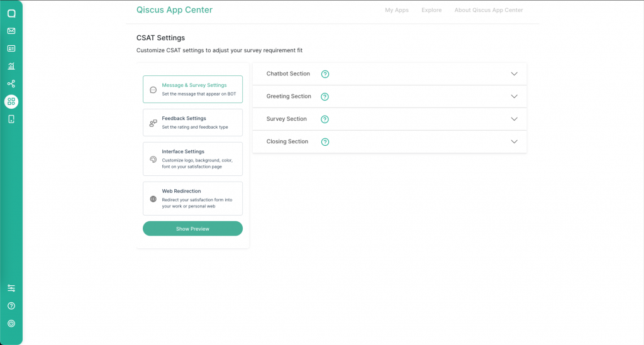Click the globe icon in Web Redirection
This screenshot has height=345, width=644.
tap(153, 199)
